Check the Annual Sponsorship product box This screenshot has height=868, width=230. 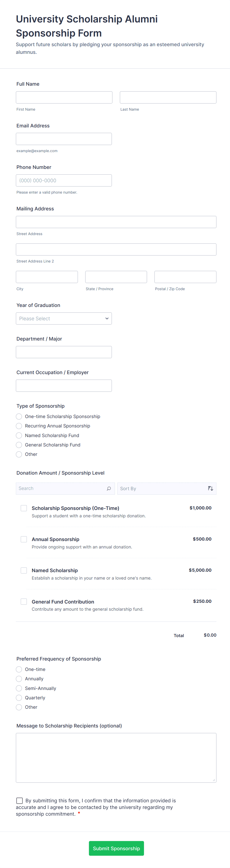tap(24, 539)
